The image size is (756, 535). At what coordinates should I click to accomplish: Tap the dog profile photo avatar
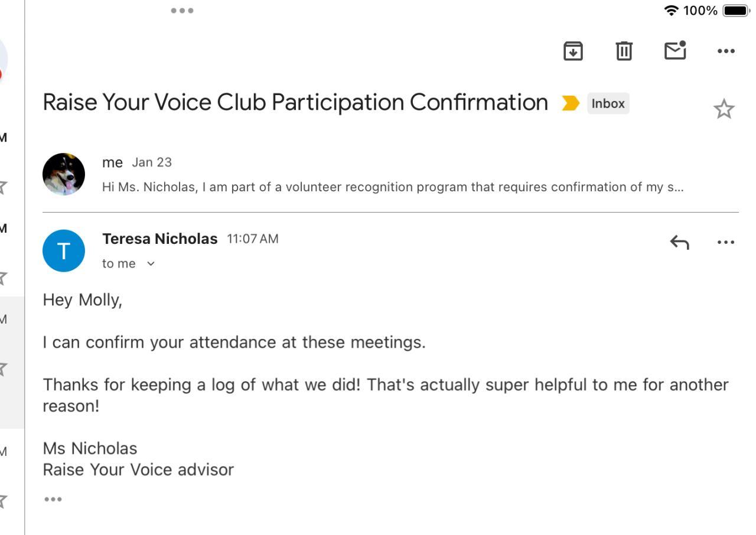(64, 174)
